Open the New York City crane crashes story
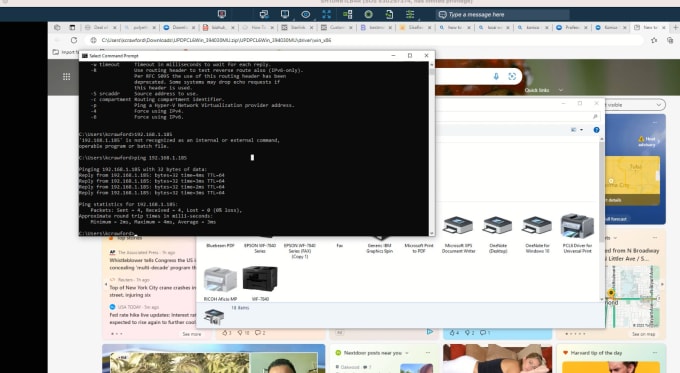Image resolution: width=680 pixels, height=373 pixels. point(153,291)
